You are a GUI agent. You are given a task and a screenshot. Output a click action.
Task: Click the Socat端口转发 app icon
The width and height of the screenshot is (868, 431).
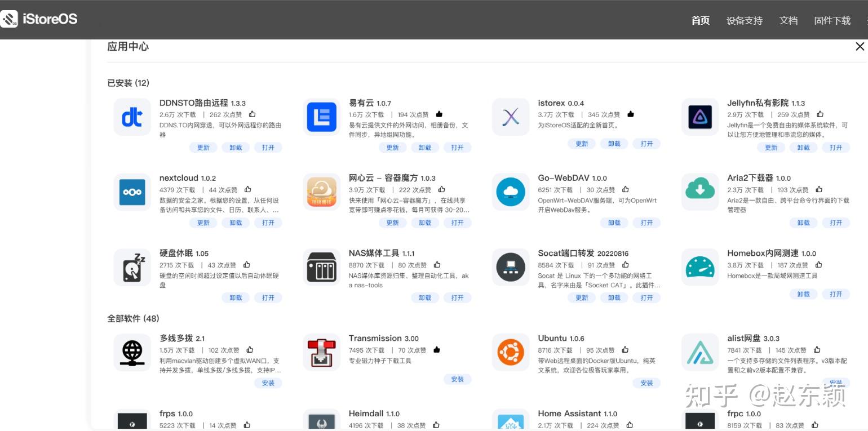[511, 267]
